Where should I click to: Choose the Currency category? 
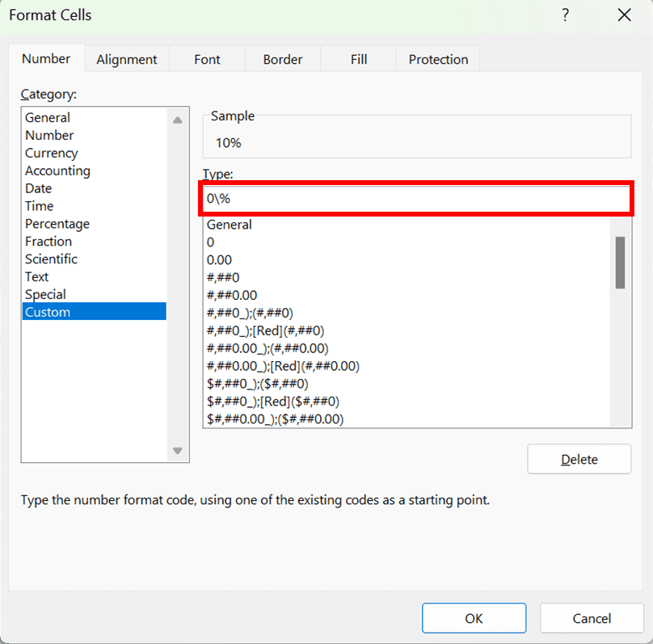[95, 153]
